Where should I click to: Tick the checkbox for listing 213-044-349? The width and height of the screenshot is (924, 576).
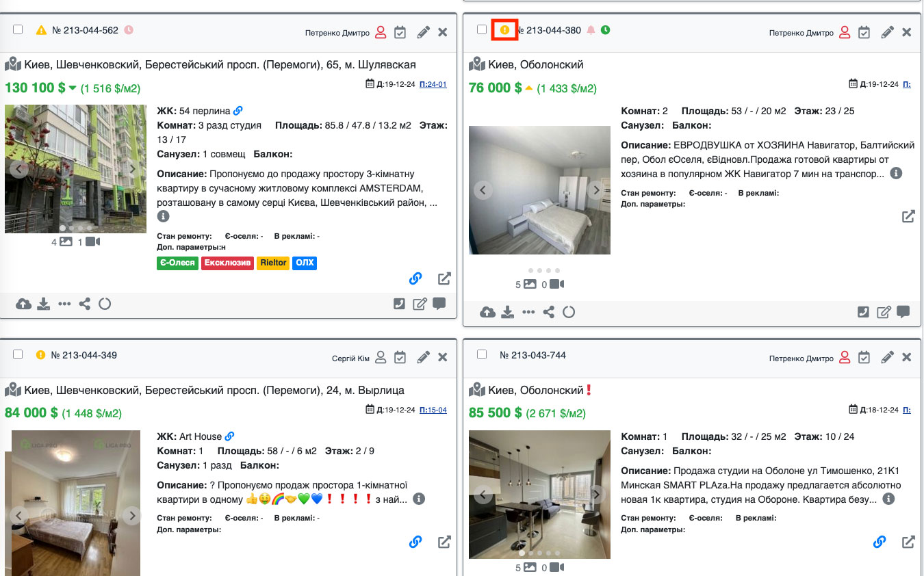coord(18,354)
